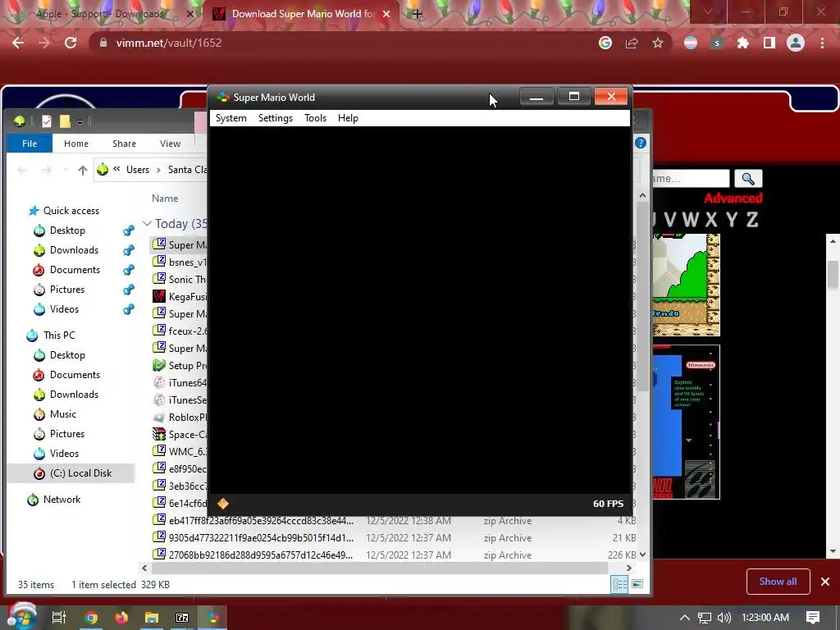Open the quick access toolbar dropdown arrow
The image size is (840, 630).
click(x=80, y=122)
